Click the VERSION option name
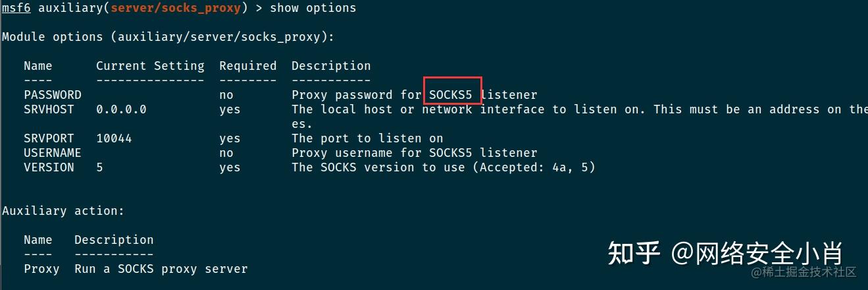Viewport: 868px width, 290px height. tap(49, 167)
